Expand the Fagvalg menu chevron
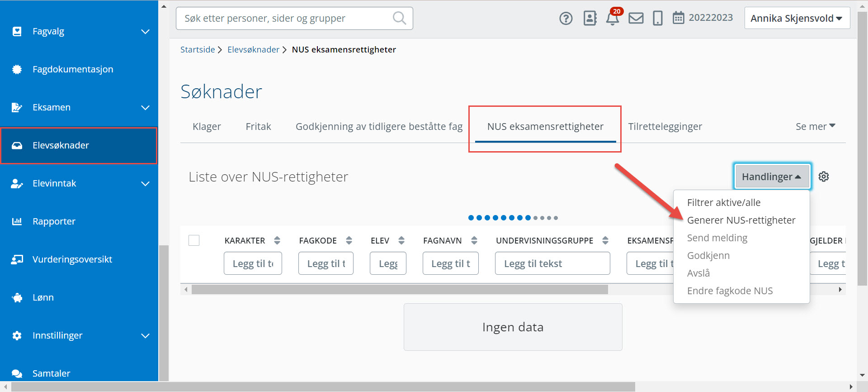868x392 pixels. 145,31
